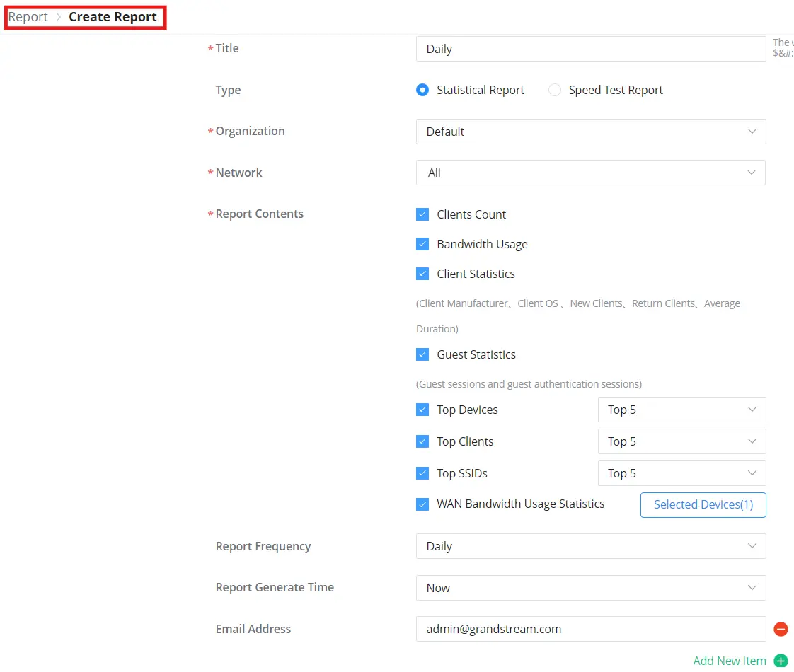Open the Network dropdown
794x672 pixels.
[591, 173]
